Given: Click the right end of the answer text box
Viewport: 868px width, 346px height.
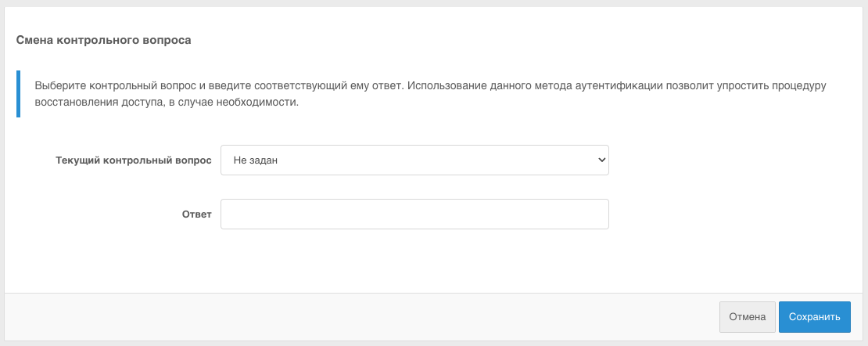Looking at the screenshot, I should coord(598,214).
